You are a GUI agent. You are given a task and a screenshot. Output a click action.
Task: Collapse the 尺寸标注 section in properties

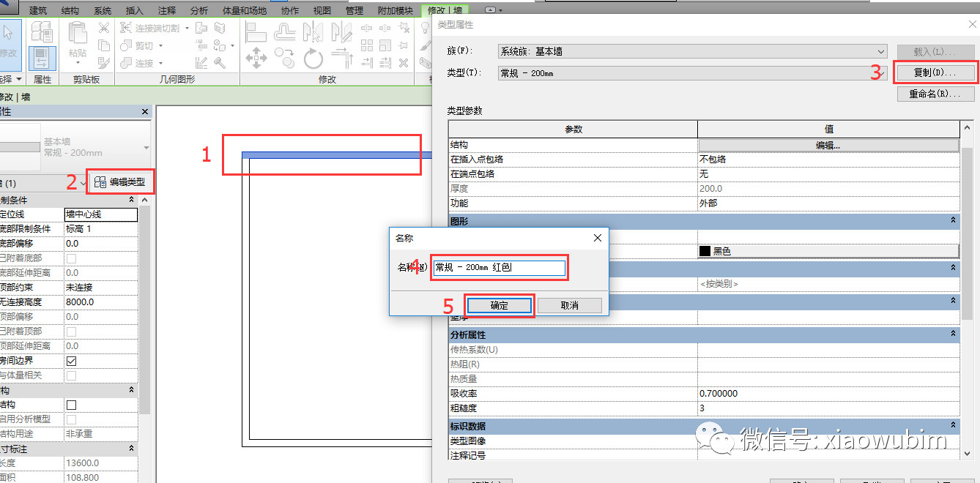pos(131,449)
